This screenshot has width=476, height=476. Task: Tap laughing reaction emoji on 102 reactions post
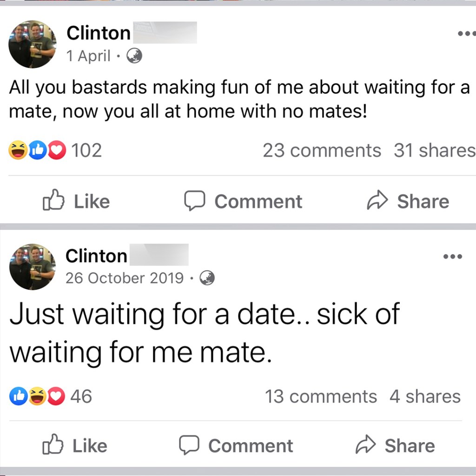18,150
